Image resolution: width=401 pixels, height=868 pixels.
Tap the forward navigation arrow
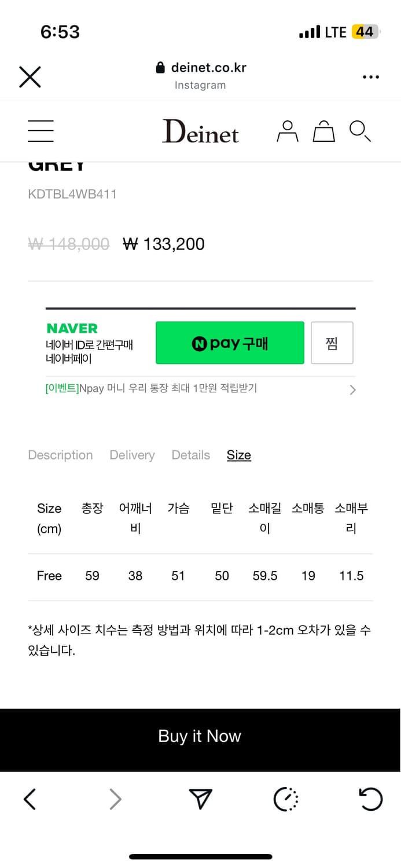coord(116,800)
